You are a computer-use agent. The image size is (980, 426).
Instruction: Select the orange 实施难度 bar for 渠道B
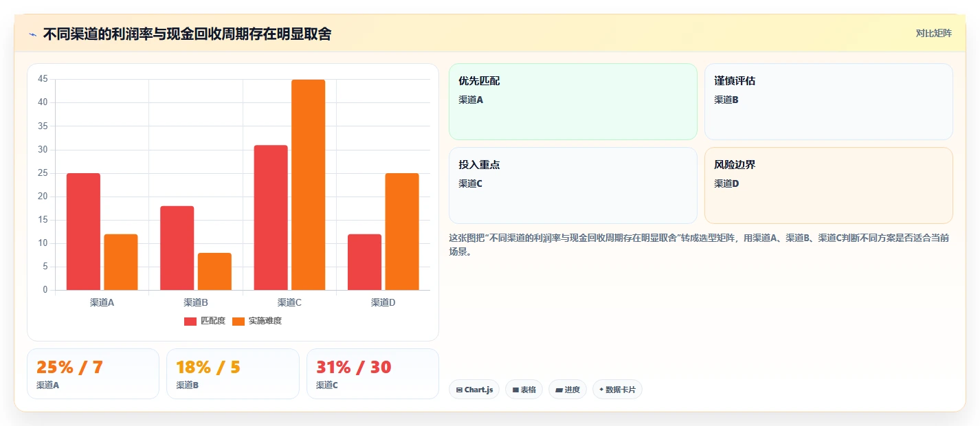click(x=214, y=271)
